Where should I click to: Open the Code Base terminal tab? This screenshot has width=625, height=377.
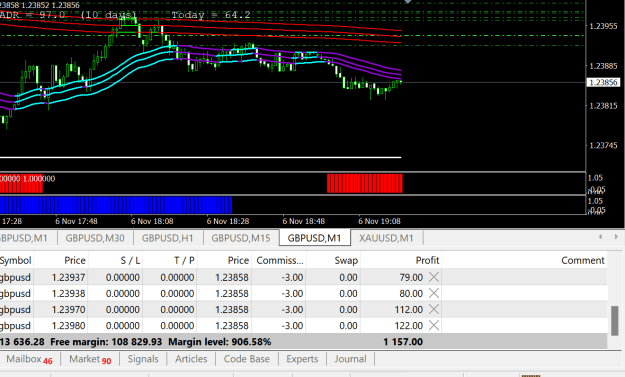(x=247, y=359)
